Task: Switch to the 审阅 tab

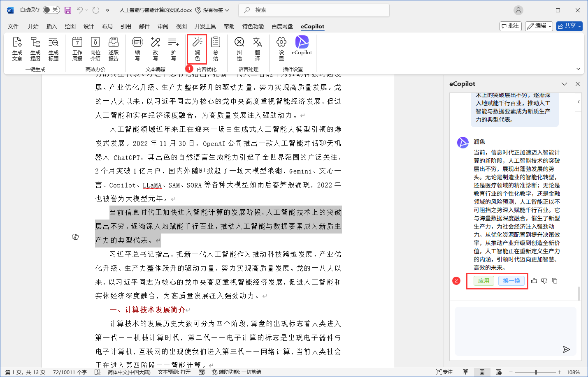Action: pyautogui.click(x=163, y=26)
